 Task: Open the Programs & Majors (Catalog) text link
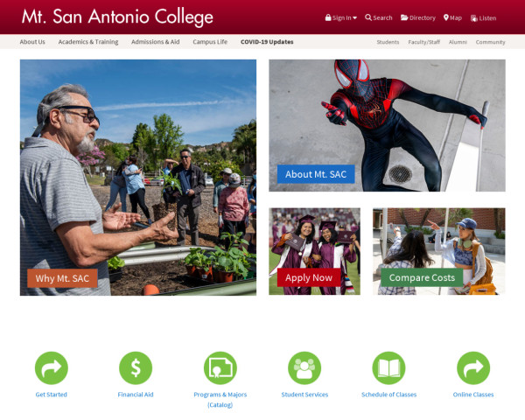coord(220,400)
